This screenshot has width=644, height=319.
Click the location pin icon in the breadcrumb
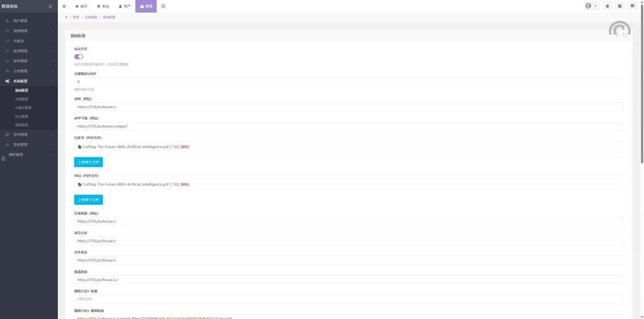pyautogui.click(x=67, y=17)
